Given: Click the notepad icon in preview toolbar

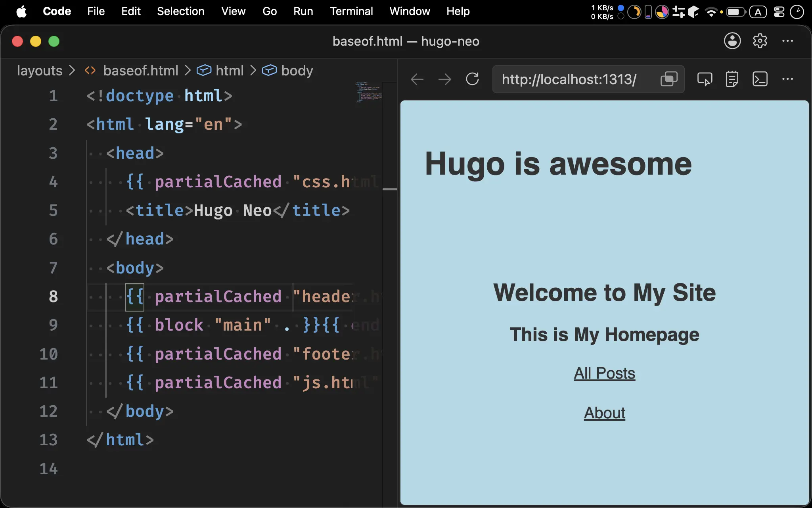Looking at the screenshot, I should click(732, 79).
